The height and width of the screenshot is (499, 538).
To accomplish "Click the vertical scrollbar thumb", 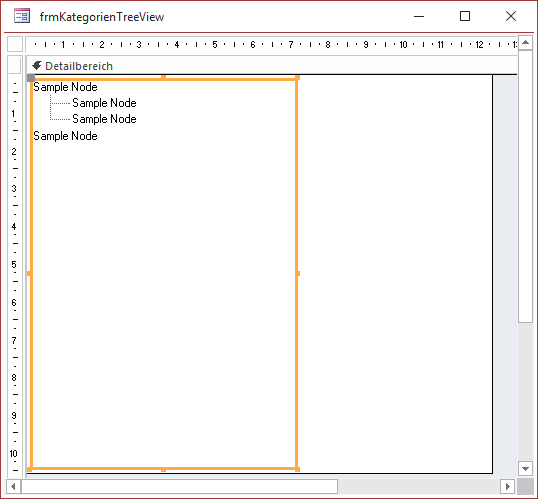I will pos(525,186).
